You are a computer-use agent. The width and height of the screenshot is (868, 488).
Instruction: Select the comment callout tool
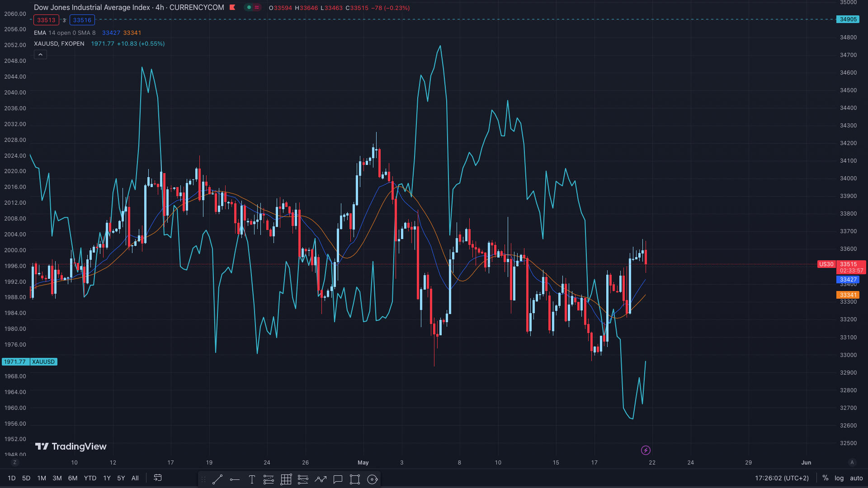click(x=338, y=479)
